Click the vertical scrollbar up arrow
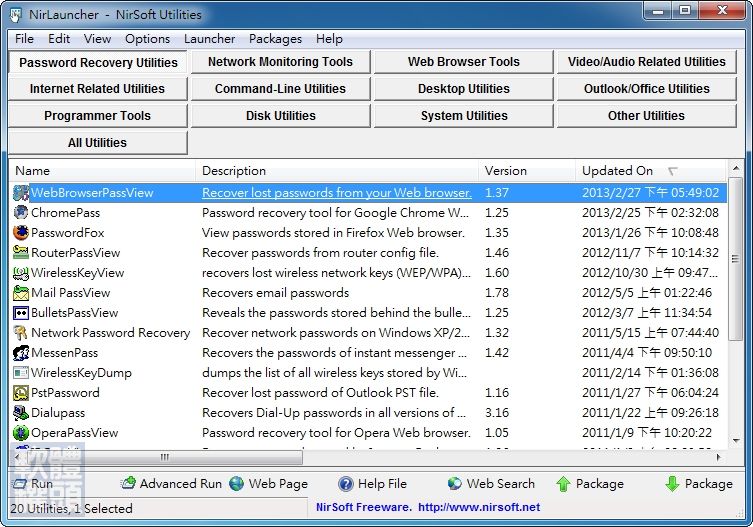 (x=736, y=168)
